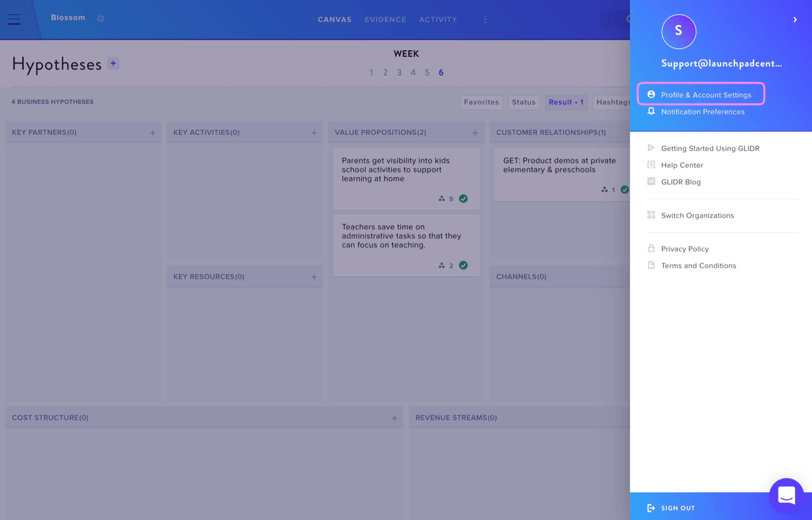This screenshot has height=520, width=812.
Task: Click the Help Center question icon
Action: pyautogui.click(x=651, y=164)
